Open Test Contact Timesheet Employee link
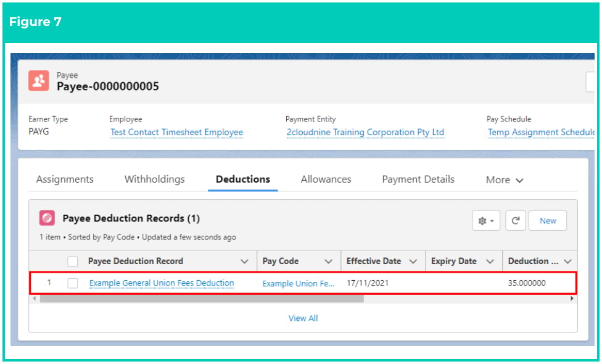 tap(176, 132)
